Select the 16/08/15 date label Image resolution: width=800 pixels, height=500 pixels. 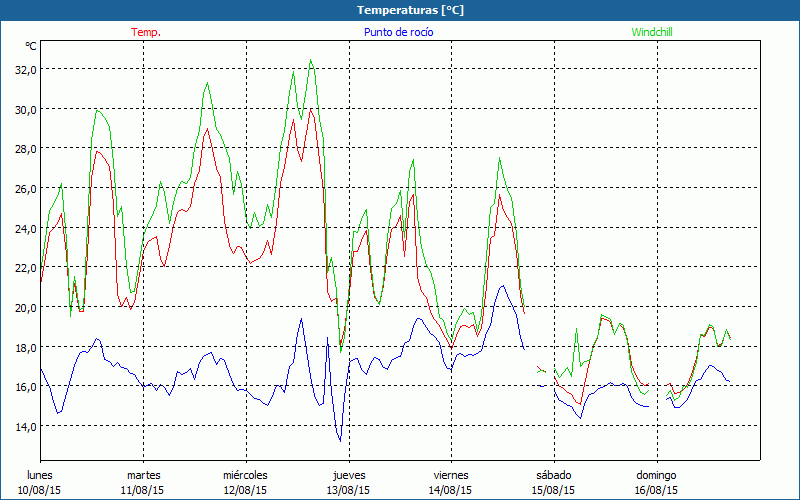tap(657, 490)
